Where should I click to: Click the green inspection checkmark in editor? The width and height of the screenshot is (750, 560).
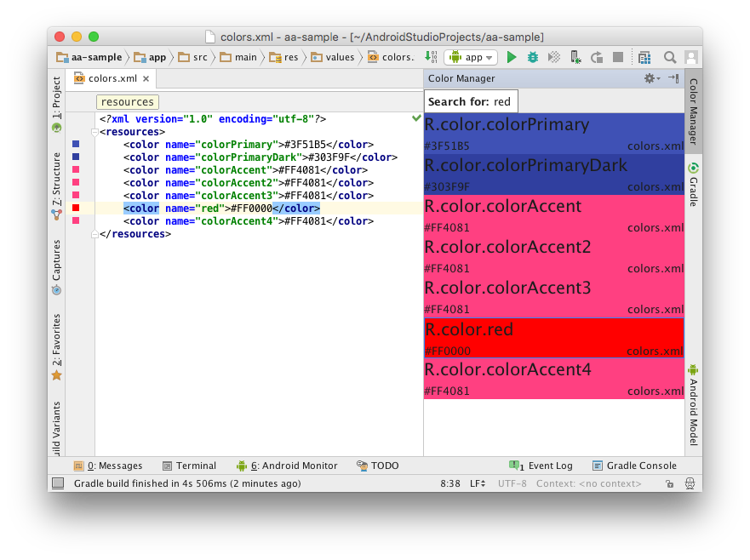point(416,117)
